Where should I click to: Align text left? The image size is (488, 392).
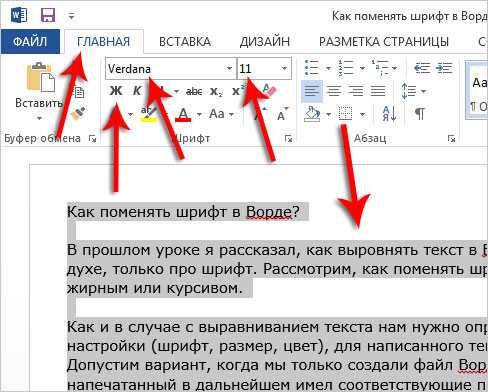click(x=312, y=91)
